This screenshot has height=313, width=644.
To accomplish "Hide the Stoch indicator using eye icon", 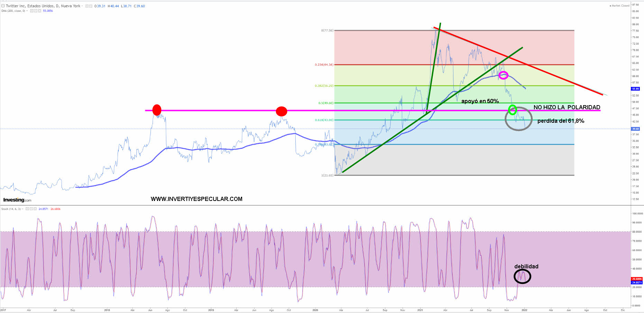I will click(27, 209).
